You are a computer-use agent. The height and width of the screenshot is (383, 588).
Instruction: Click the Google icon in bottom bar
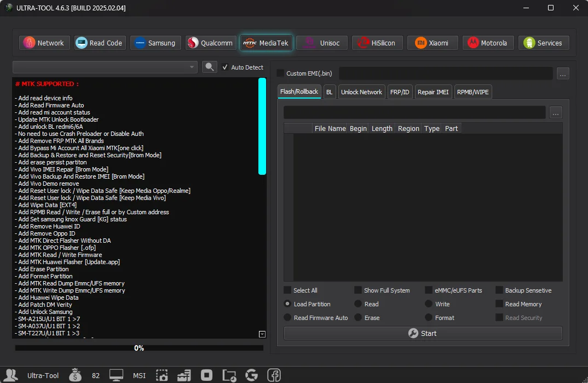(252, 375)
